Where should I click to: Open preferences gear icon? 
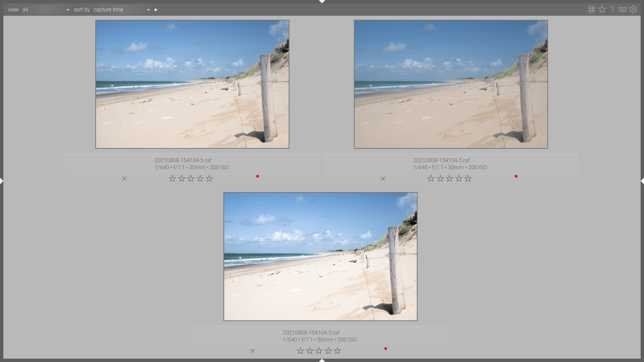click(633, 9)
